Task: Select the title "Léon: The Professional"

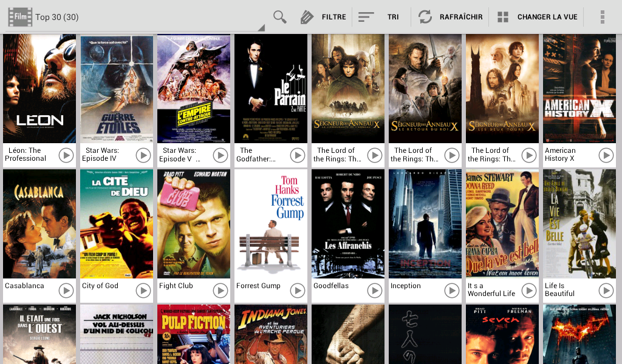Action: point(26,155)
